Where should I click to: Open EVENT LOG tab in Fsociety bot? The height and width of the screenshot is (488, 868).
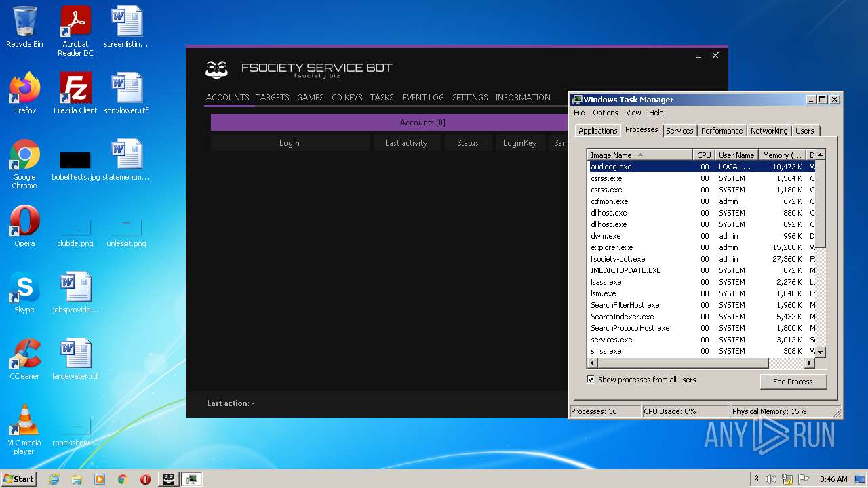(x=423, y=98)
